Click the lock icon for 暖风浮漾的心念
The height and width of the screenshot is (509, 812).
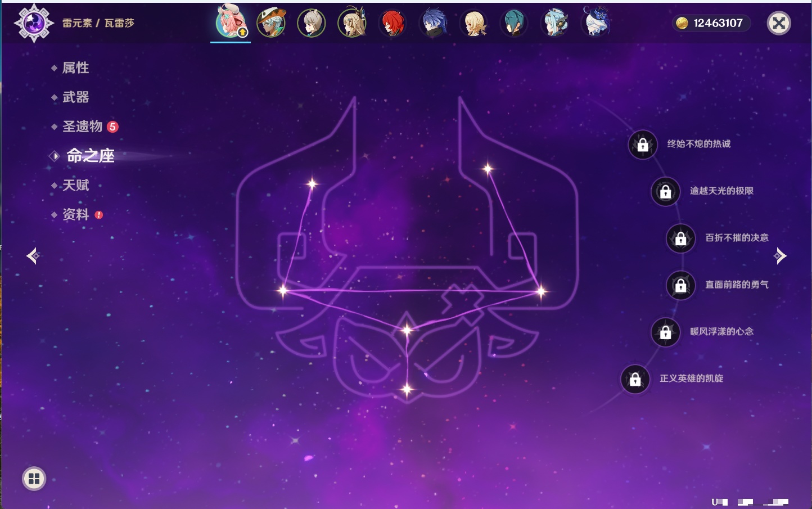(x=665, y=332)
